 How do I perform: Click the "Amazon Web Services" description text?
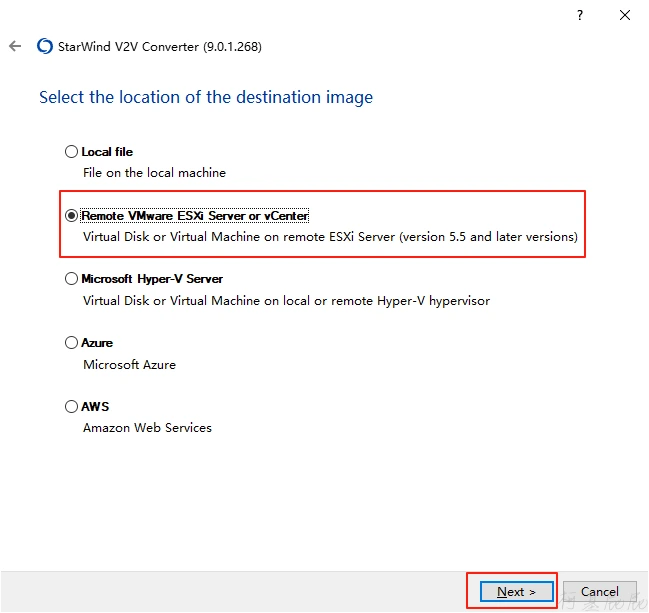click(147, 428)
